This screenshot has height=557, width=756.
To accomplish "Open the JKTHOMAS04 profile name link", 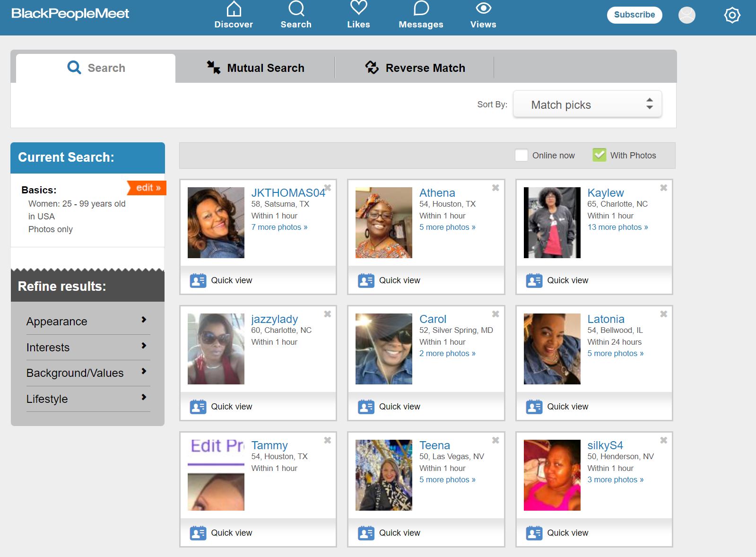I will tap(288, 193).
